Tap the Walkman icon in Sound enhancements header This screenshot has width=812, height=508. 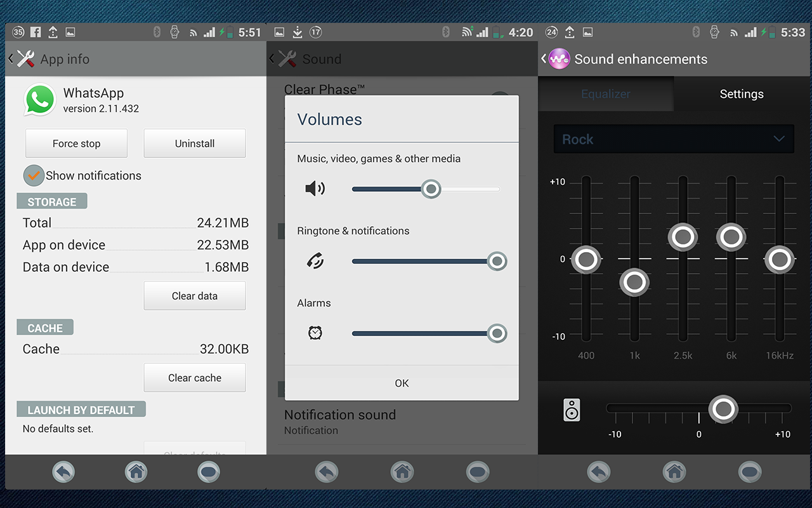[560, 59]
